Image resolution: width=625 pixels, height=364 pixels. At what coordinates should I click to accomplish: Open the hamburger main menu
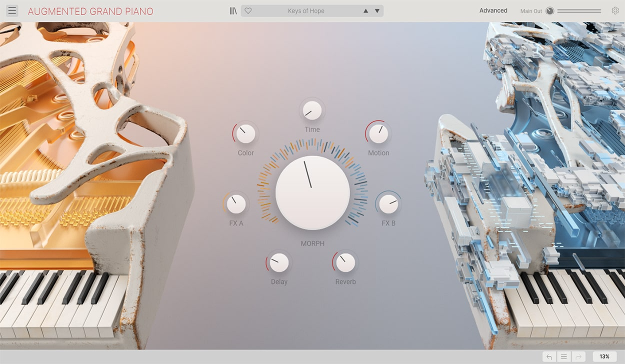click(x=12, y=11)
